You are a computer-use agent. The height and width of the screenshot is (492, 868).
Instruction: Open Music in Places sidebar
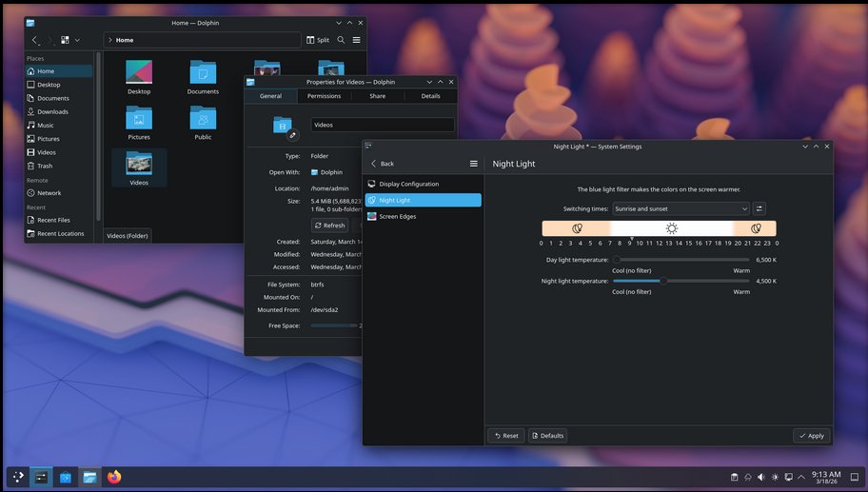(x=59, y=125)
